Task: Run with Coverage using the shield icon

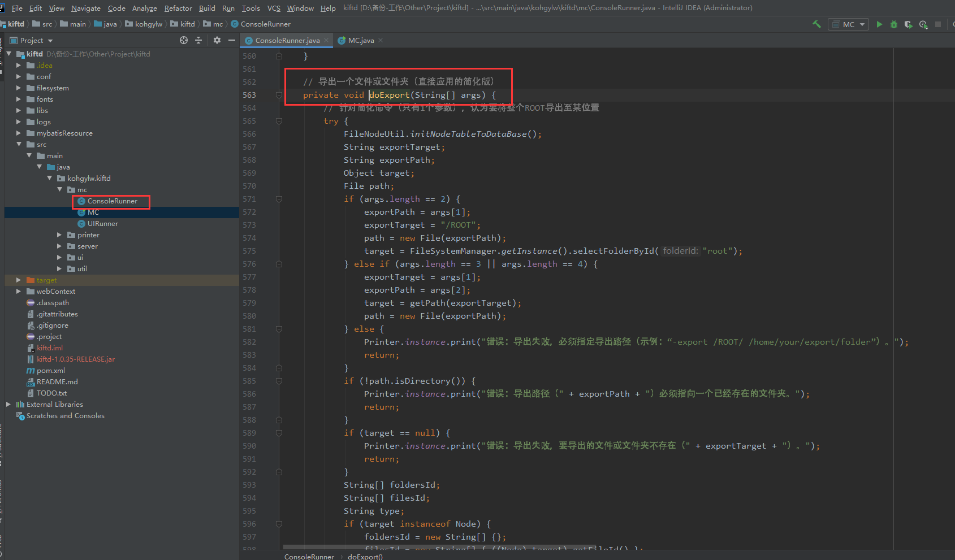Action: coord(909,24)
